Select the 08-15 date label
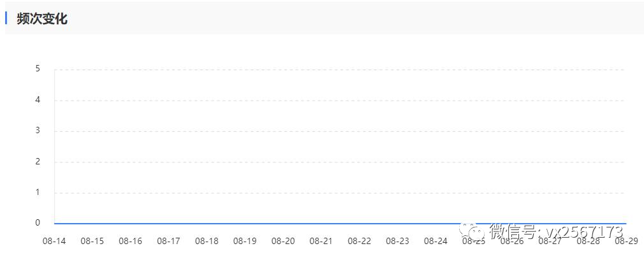This screenshot has width=644, height=260. point(92,241)
